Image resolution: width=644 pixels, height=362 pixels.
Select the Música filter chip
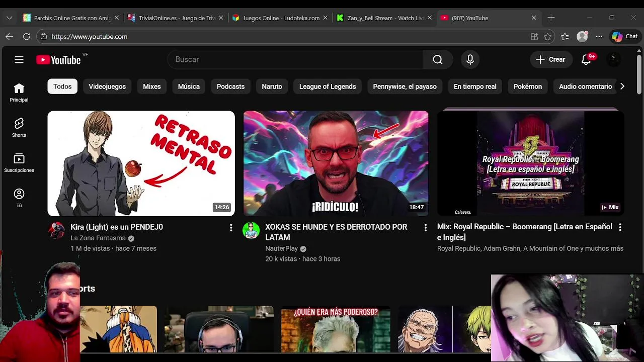pyautogui.click(x=189, y=86)
